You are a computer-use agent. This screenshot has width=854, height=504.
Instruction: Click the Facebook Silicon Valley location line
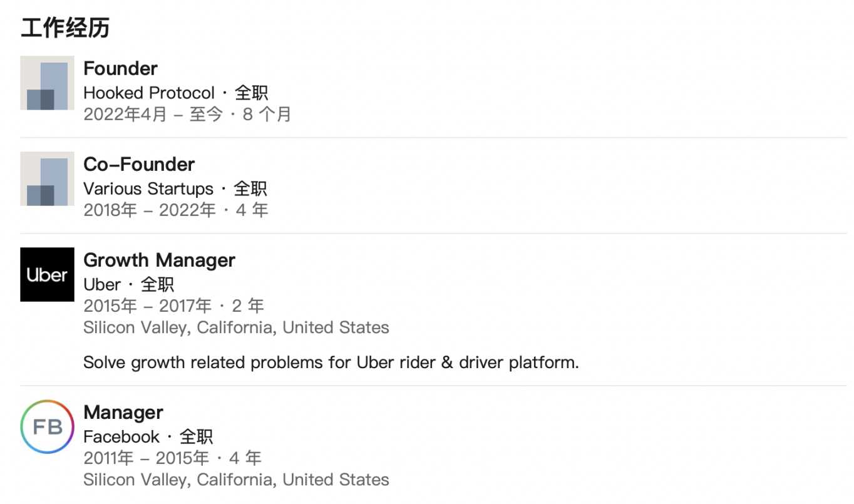pos(236,480)
